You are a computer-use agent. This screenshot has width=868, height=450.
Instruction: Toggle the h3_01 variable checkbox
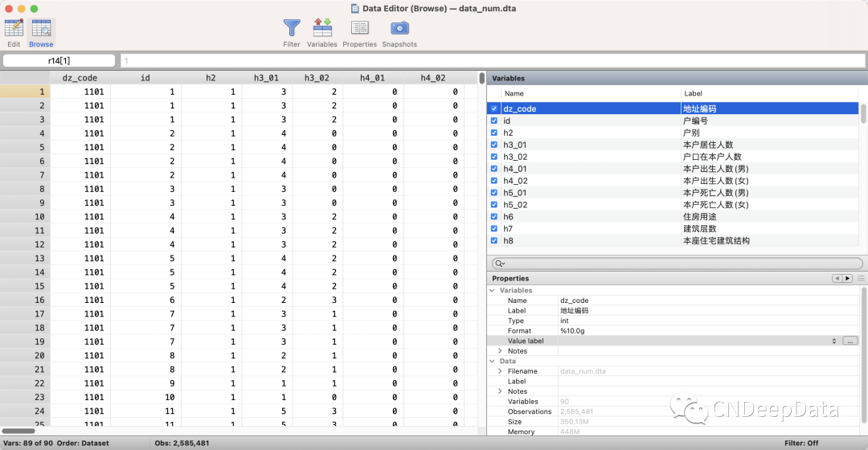493,145
